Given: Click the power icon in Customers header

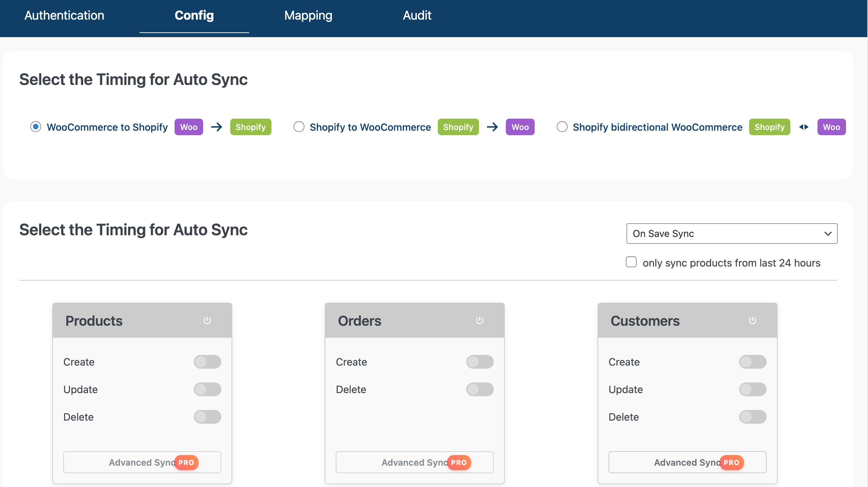Looking at the screenshot, I should (x=752, y=321).
